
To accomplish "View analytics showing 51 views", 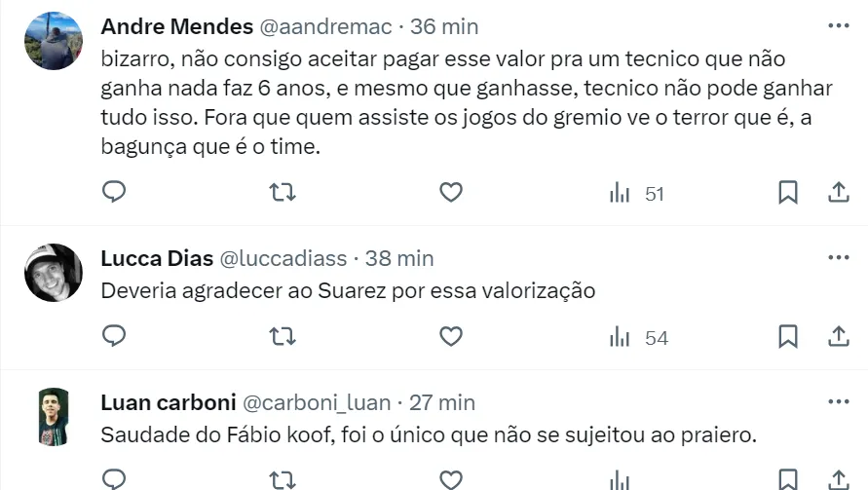I will point(635,194).
